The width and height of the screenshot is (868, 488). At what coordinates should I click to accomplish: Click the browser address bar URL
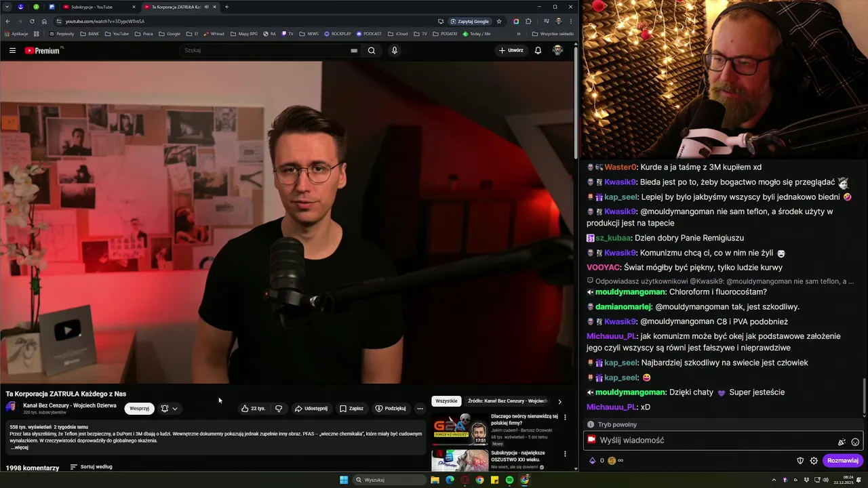[x=105, y=21]
